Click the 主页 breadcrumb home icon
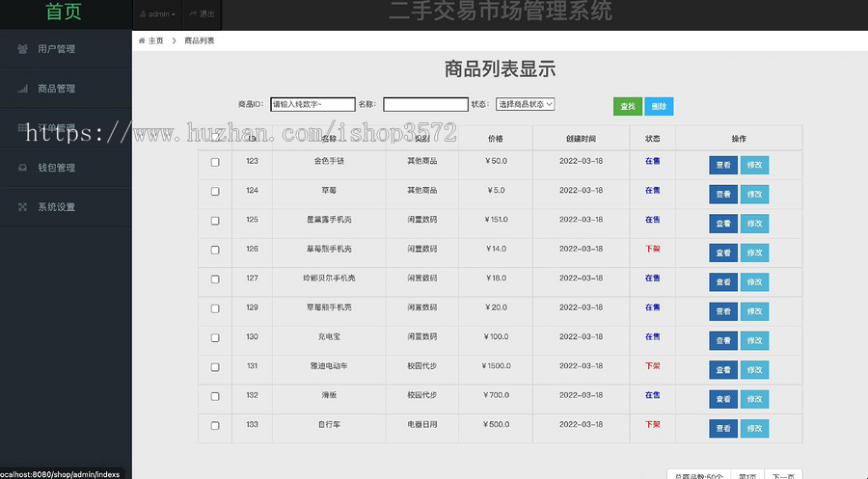 tap(142, 40)
